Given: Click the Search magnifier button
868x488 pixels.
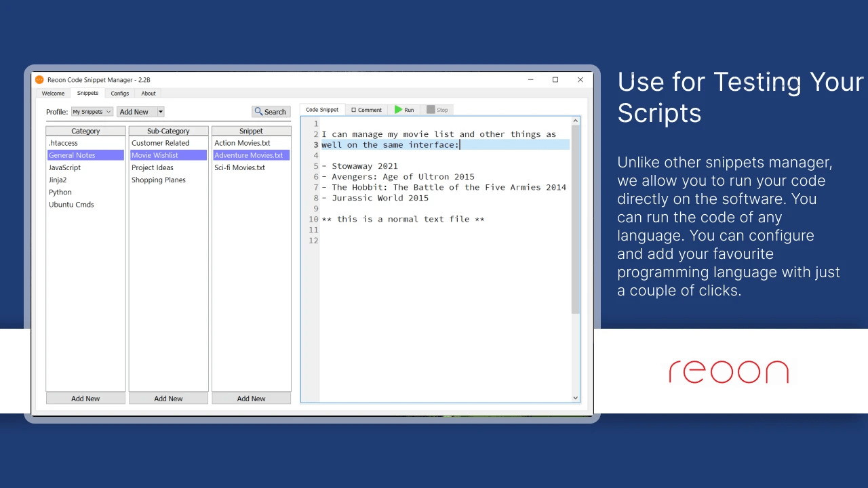Looking at the screenshot, I should tap(271, 112).
